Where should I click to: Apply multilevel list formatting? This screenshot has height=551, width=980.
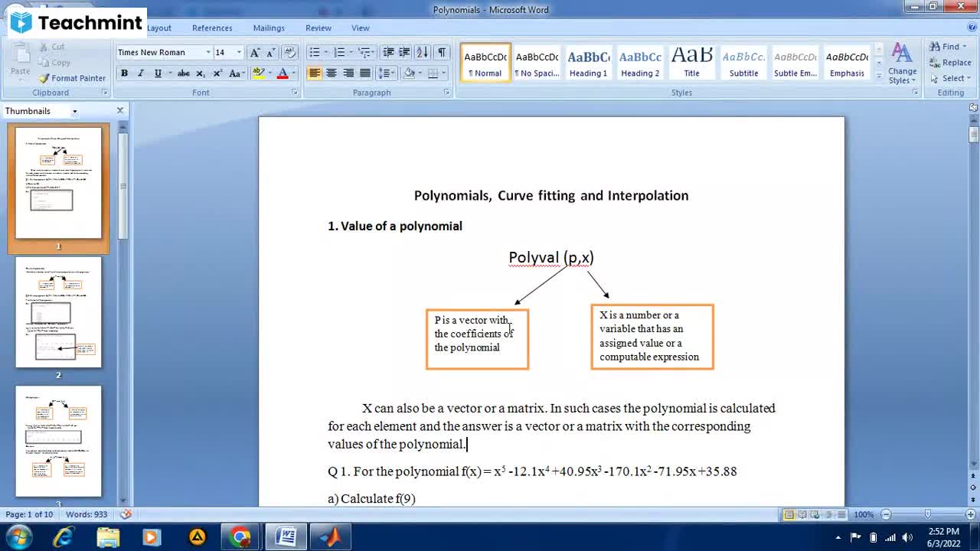(367, 52)
